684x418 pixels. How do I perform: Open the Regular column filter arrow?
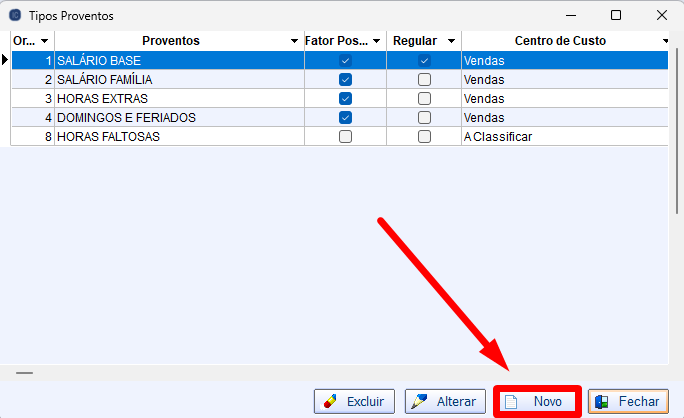coord(452,41)
